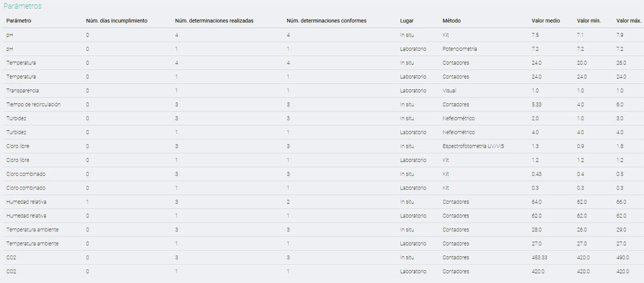The width and height of the screenshot is (644, 283).
Task: Click the Valor mín. column header
Action: [x=589, y=21]
